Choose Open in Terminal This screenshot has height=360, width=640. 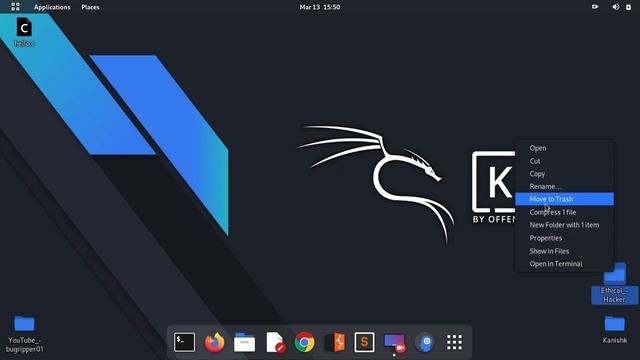[564, 264]
